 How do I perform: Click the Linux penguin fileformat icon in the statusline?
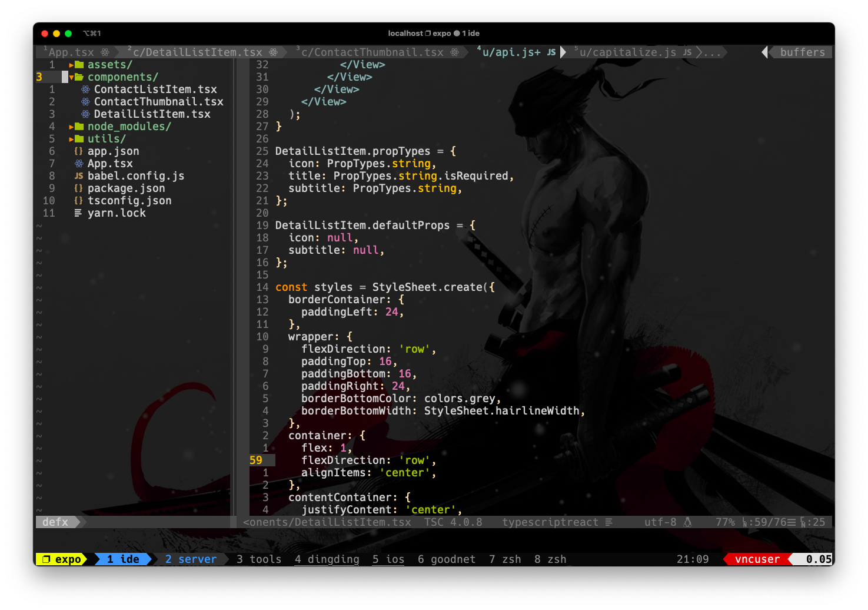tap(687, 522)
